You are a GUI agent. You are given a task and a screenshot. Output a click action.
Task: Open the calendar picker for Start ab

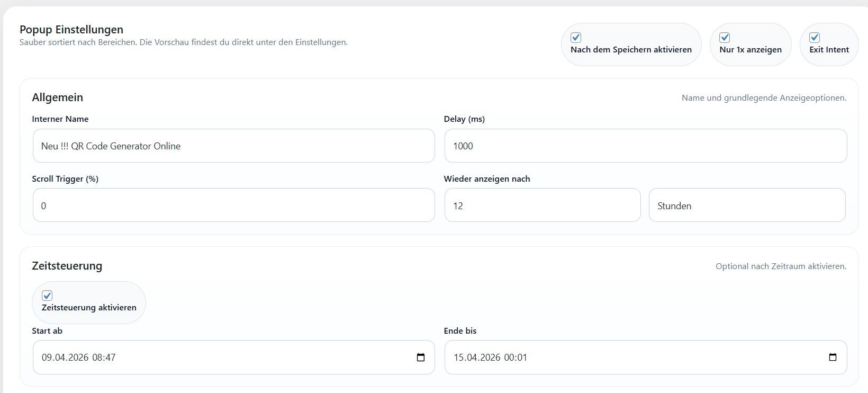click(421, 358)
